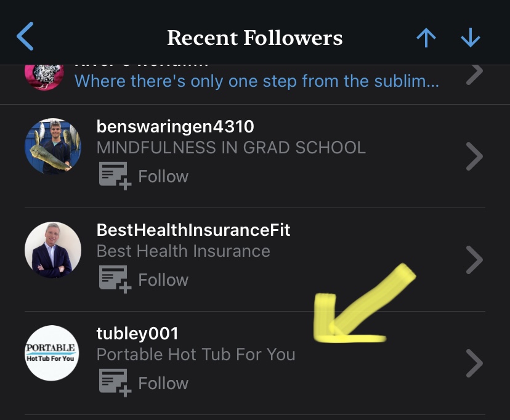This screenshot has height=420, width=510.
Task: Tap follow icon for tubley001
Action: (x=115, y=383)
